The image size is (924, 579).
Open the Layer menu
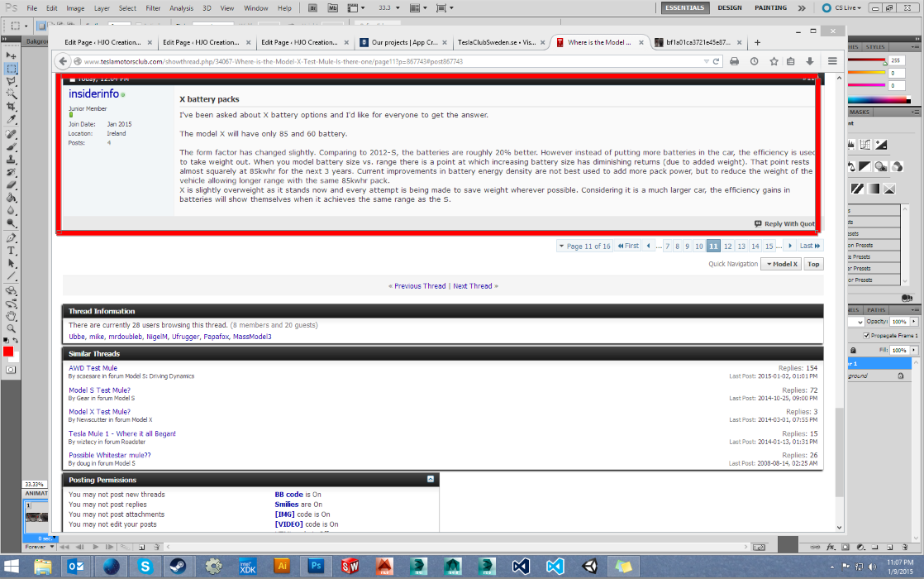click(x=102, y=8)
